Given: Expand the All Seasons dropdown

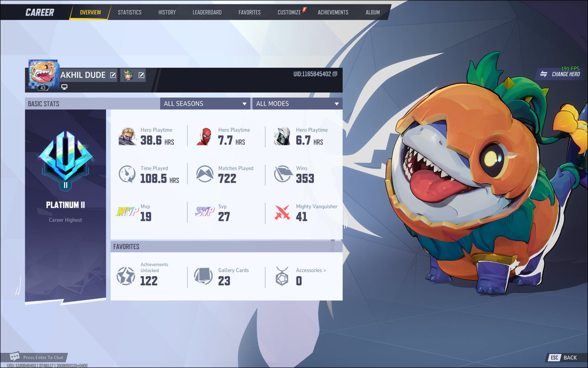Looking at the screenshot, I should (x=205, y=104).
